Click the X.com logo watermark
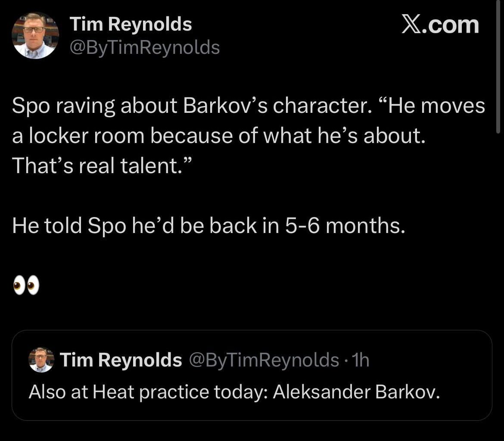The width and height of the screenshot is (504, 441). [439, 25]
